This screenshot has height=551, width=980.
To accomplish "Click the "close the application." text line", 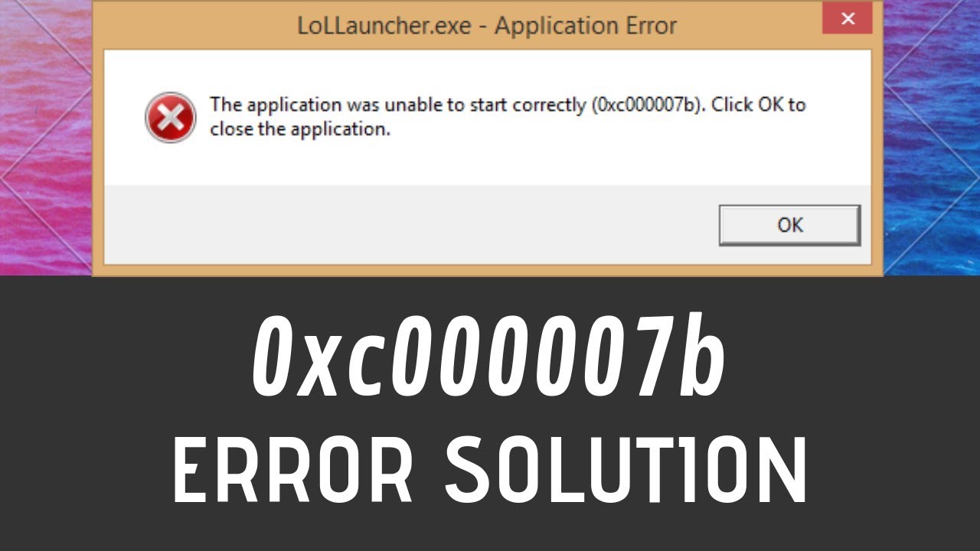I will [x=300, y=129].
